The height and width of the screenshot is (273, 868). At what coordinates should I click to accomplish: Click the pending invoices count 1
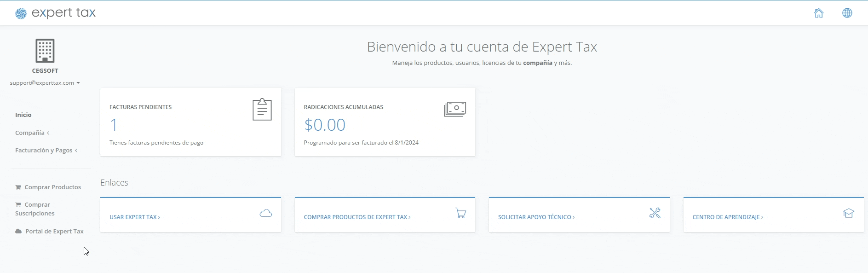(114, 125)
